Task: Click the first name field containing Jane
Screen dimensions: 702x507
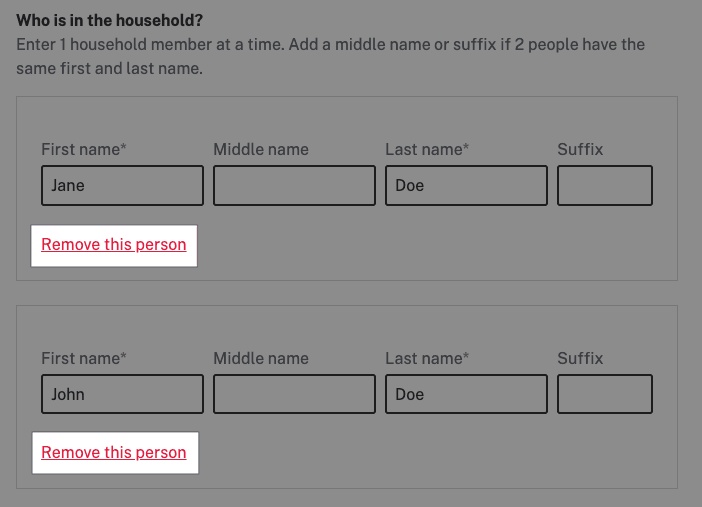Action: click(122, 186)
